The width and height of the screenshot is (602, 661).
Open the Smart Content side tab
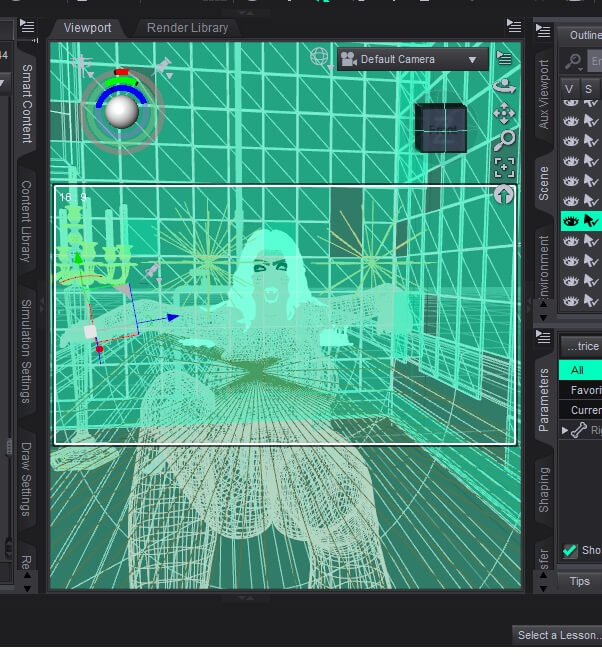coord(27,104)
